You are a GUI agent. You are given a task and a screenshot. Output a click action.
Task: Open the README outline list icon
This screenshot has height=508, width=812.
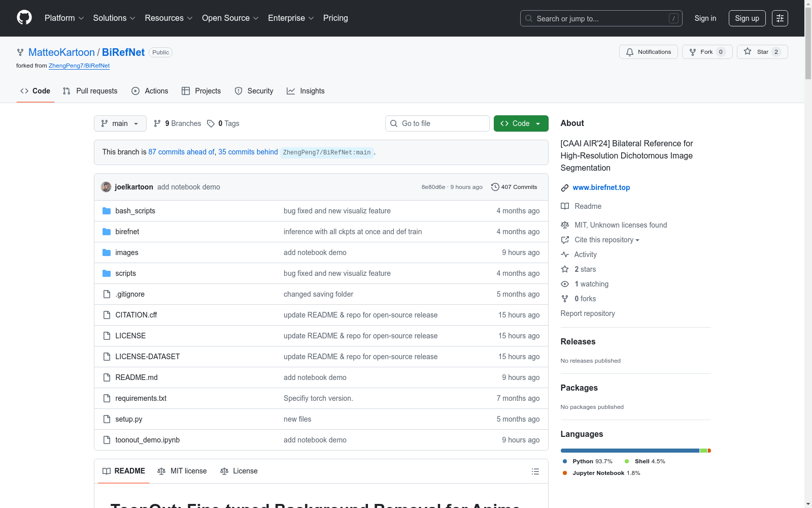tap(535, 471)
